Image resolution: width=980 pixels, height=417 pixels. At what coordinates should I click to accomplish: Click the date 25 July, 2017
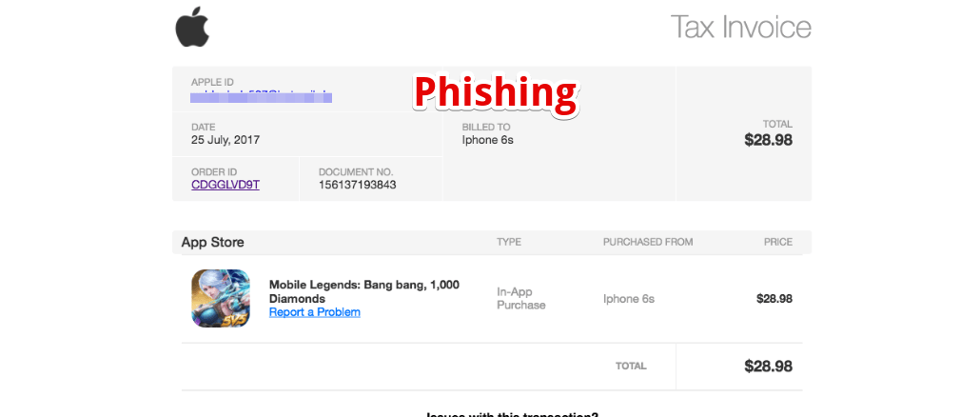point(225,140)
